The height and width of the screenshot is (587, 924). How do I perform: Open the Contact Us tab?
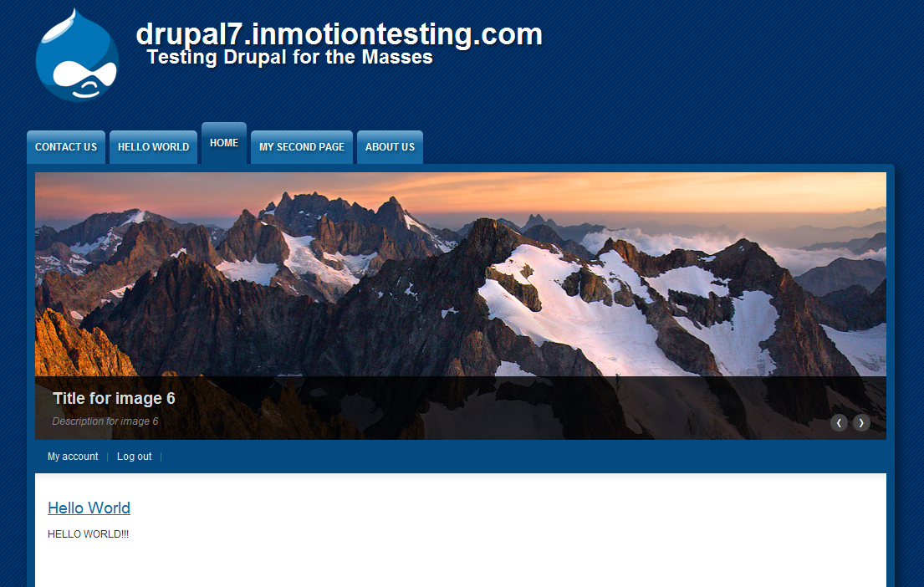pos(66,147)
